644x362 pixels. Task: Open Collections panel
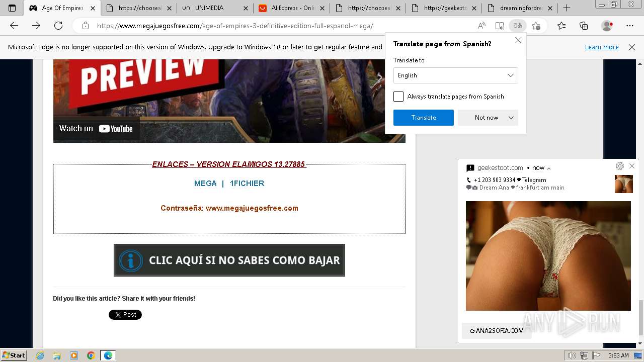(x=584, y=26)
